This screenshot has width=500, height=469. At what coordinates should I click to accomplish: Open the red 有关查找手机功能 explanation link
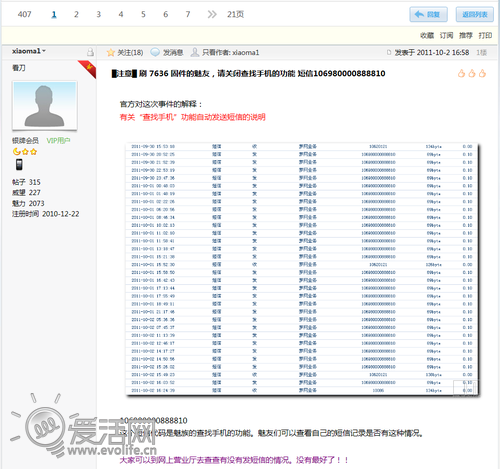point(192,117)
